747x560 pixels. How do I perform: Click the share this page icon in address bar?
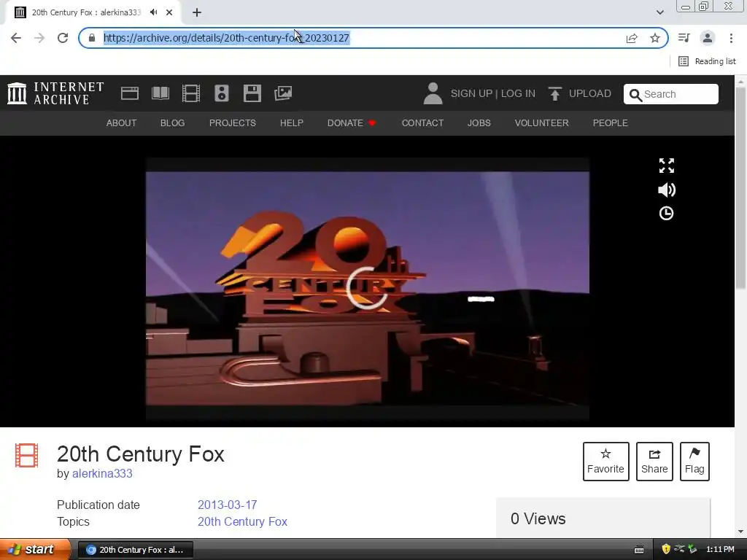point(632,38)
